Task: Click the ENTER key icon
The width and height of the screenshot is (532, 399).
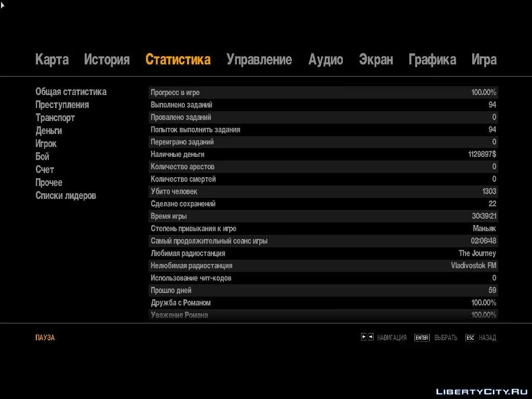Action: pos(422,338)
